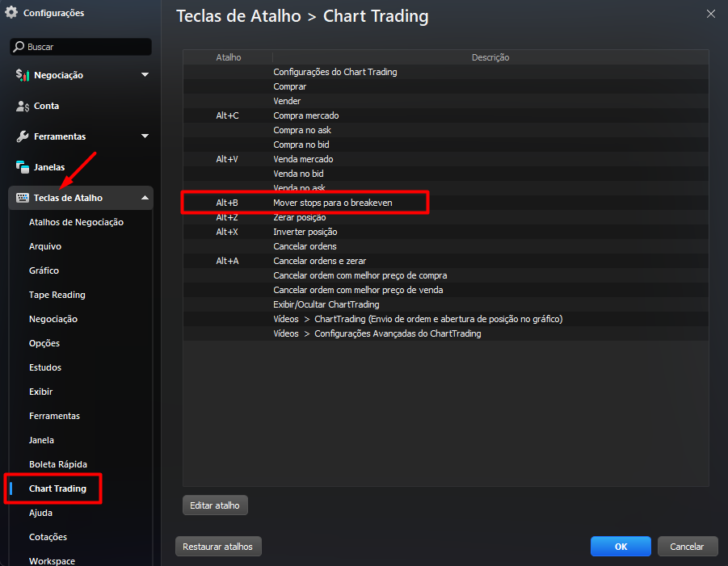The width and height of the screenshot is (728, 566).
Task: Select Cancelar ordem com melhor preço de venda
Action: coord(446,290)
